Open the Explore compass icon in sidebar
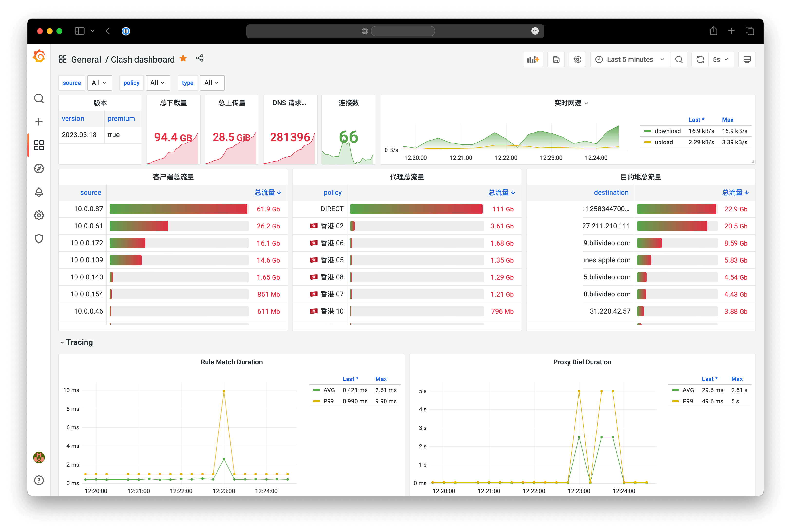Viewport: 791px width, 532px height. [x=39, y=169]
